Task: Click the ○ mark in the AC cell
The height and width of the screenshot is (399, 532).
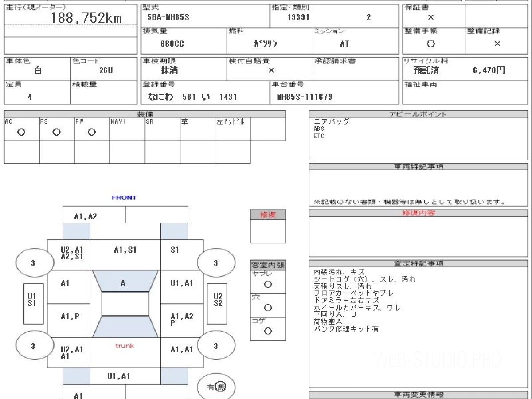Action: pos(21,132)
